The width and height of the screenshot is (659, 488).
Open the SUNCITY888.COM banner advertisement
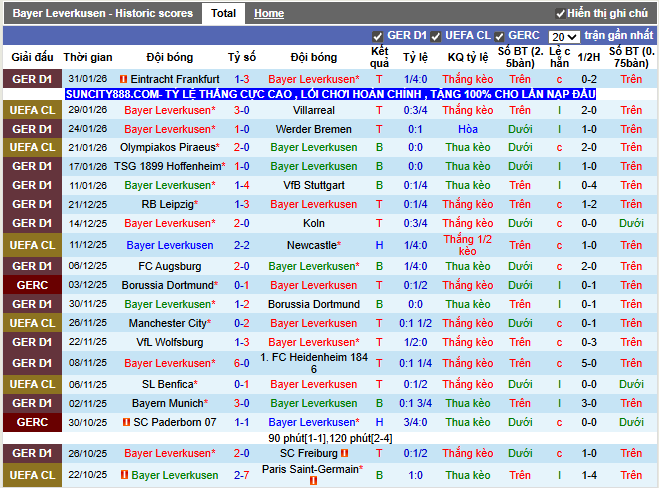(x=330, y=94)
